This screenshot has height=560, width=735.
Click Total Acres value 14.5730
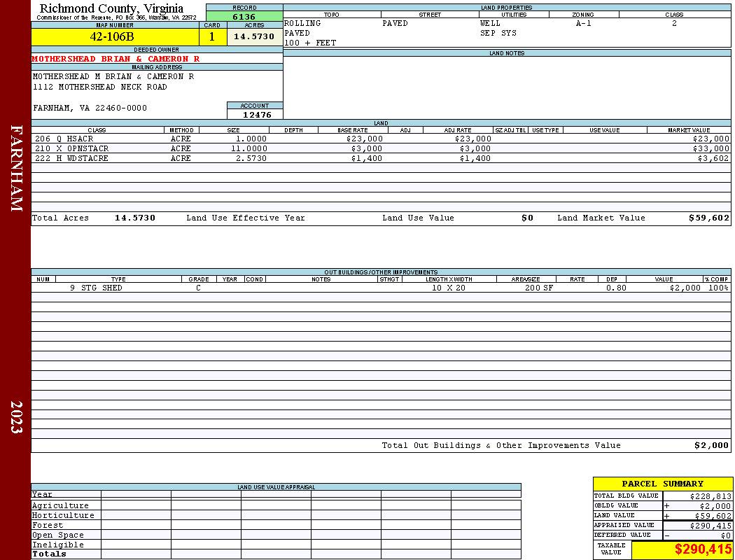pyautogui.click(x=135, y=218)
